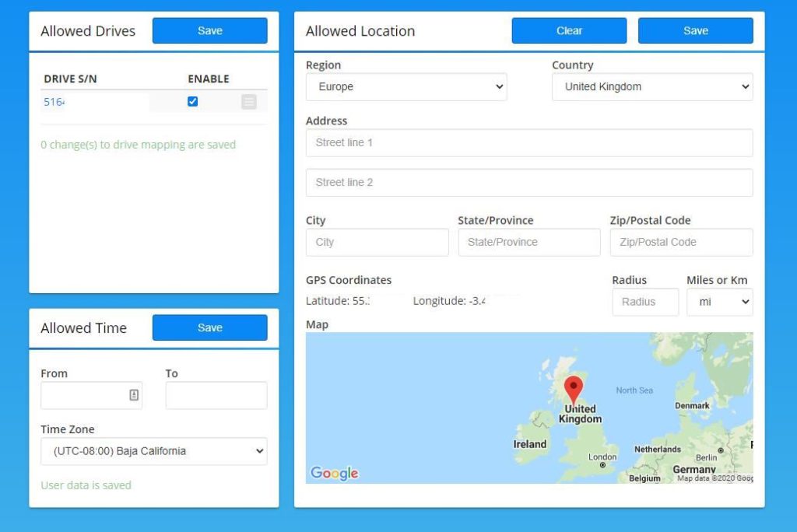Focus the Street line 1 field

pyautogui.click(x=529, y=143)
